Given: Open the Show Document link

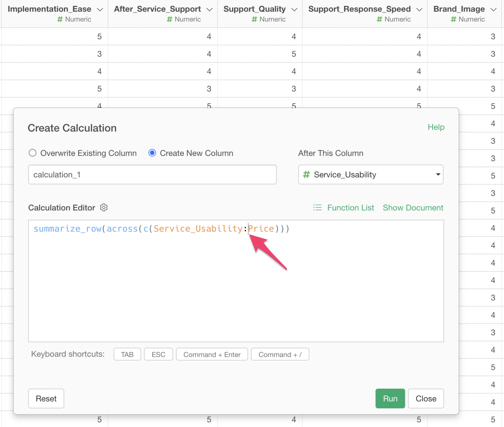Looking at the screenshot, I should tap(413, 208).
